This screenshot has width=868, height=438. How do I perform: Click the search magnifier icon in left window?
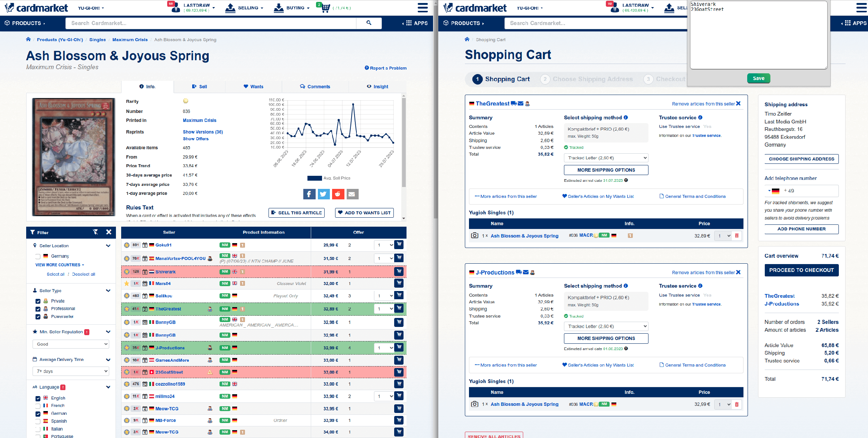(x=369, y=23)
